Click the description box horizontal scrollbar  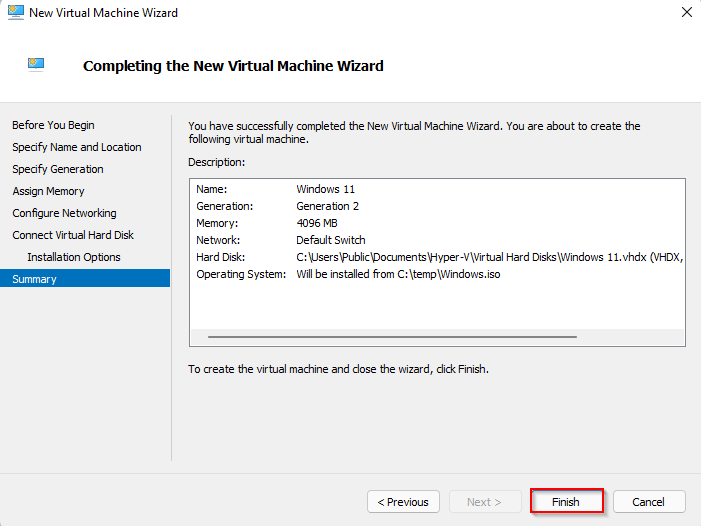click(392, 337)
